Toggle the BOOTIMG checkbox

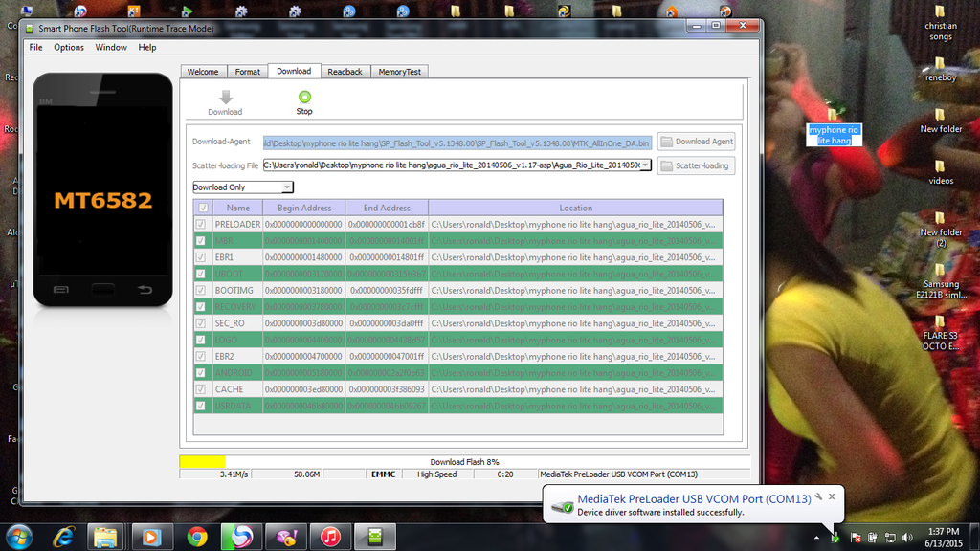[201, 291]
